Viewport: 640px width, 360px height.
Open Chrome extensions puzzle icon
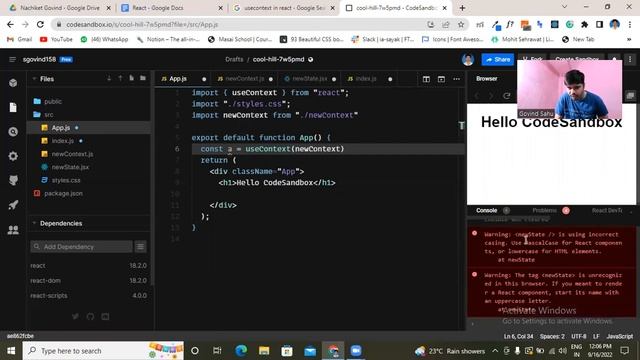coord(584,24)
